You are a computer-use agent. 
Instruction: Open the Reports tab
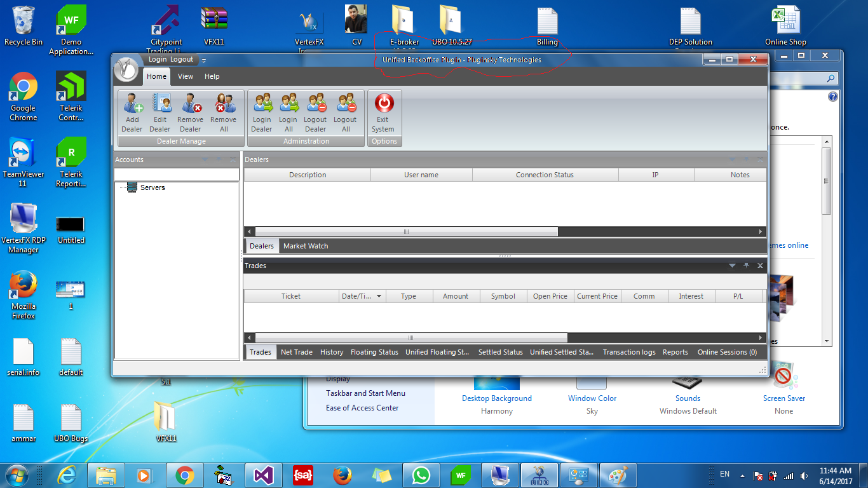point(675,352)
